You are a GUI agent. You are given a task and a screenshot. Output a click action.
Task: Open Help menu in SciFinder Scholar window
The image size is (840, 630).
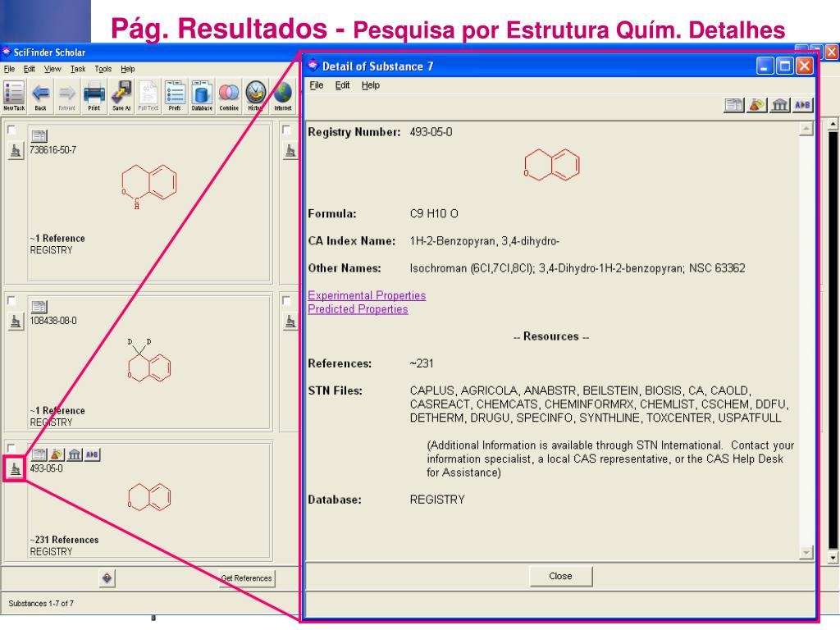coord(127,69)
